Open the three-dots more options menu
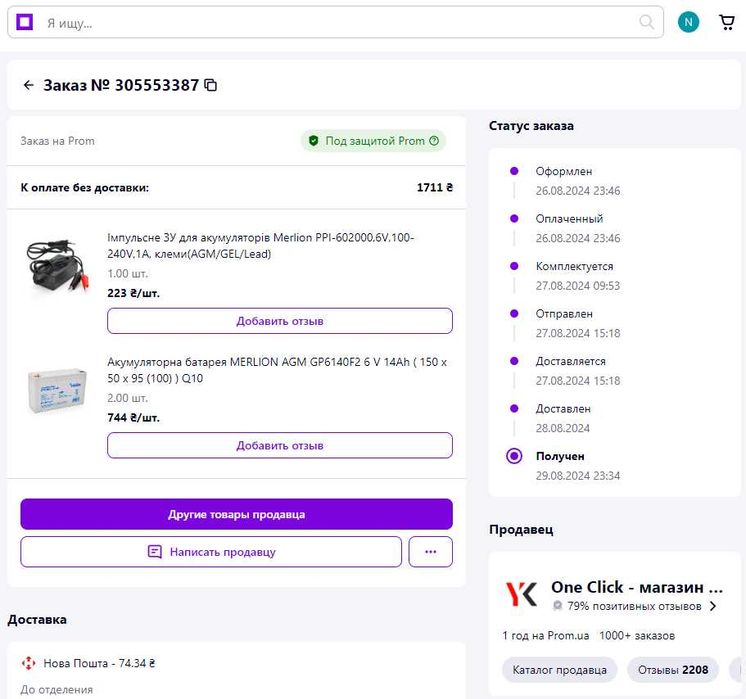 click(431, 551)
